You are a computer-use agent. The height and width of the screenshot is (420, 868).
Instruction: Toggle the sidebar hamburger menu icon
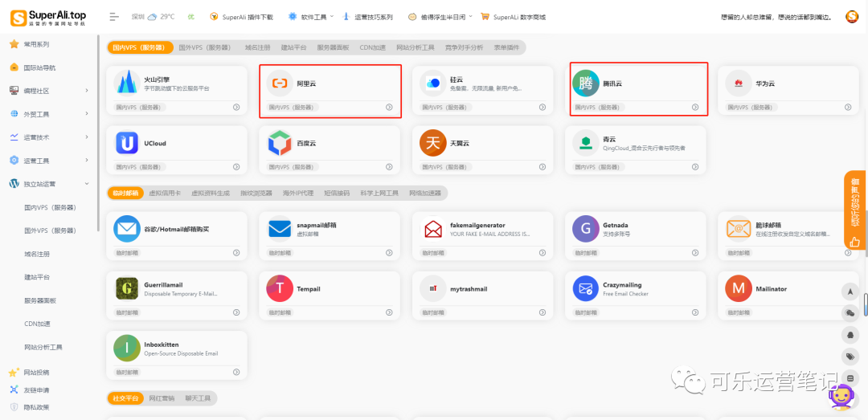coord(114,17)
